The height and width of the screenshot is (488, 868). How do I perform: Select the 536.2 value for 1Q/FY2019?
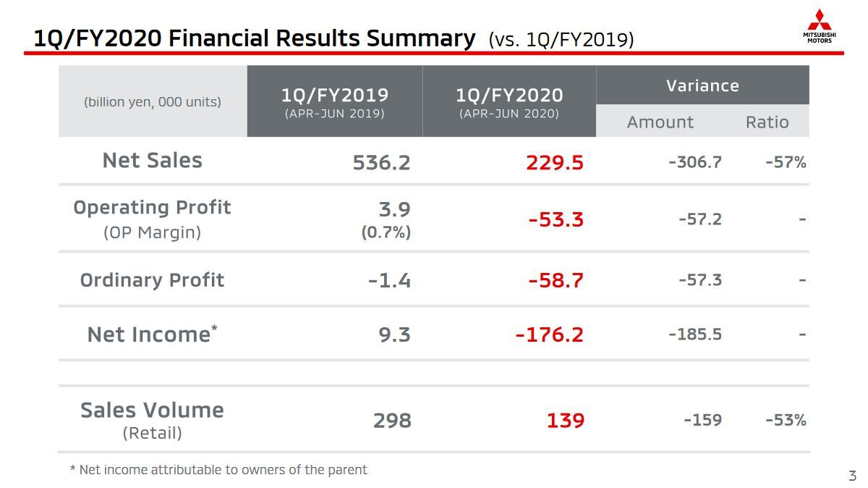(381, 162)
